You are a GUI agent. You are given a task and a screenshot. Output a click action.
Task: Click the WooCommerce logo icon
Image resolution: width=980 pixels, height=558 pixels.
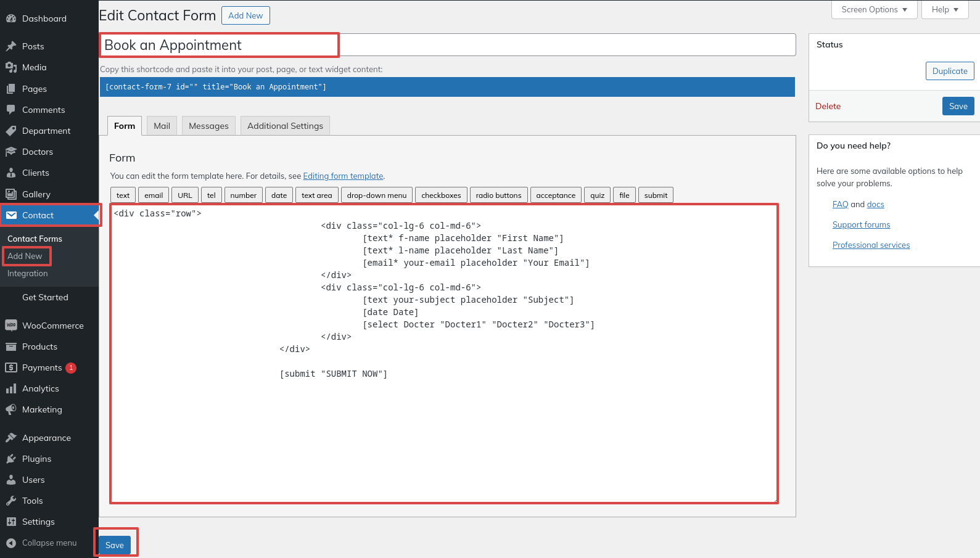[x=11, y=326]
